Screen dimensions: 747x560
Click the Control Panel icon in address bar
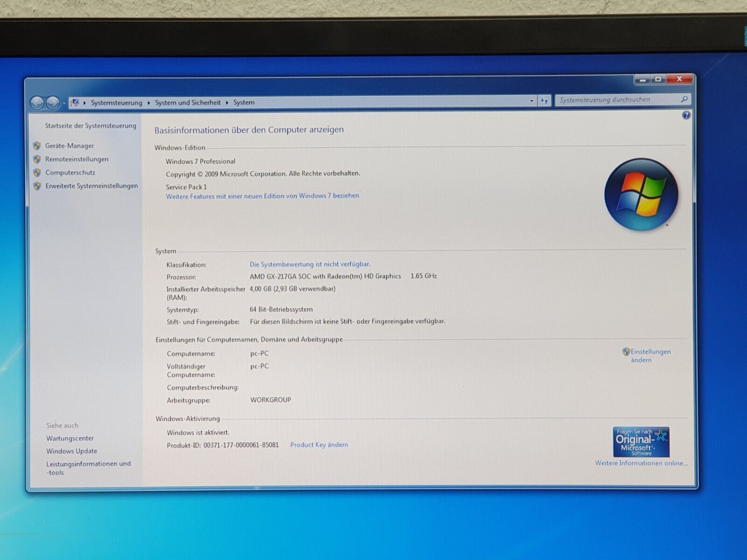tap(75, 103)
